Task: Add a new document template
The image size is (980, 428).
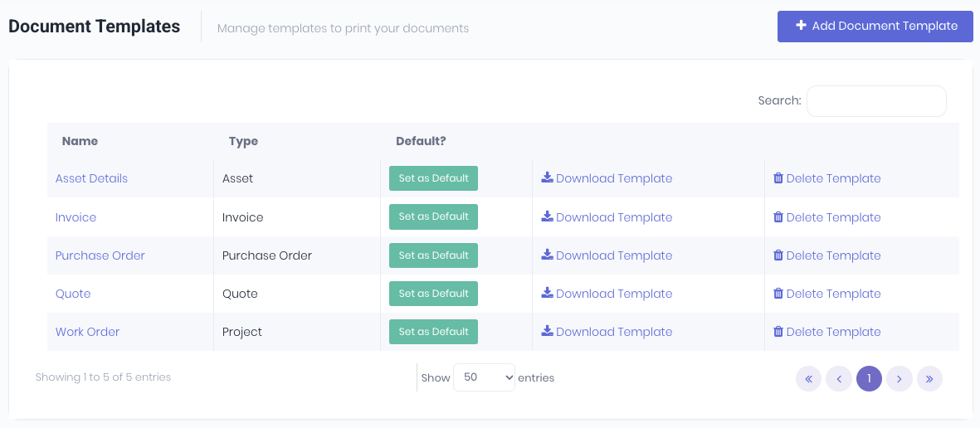Action: tap(875, 27)
